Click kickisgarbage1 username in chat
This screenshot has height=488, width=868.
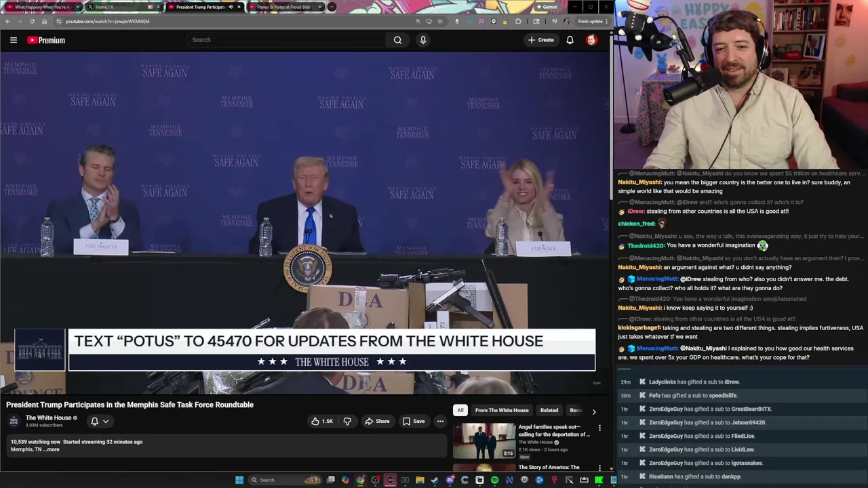coord(639,328)
